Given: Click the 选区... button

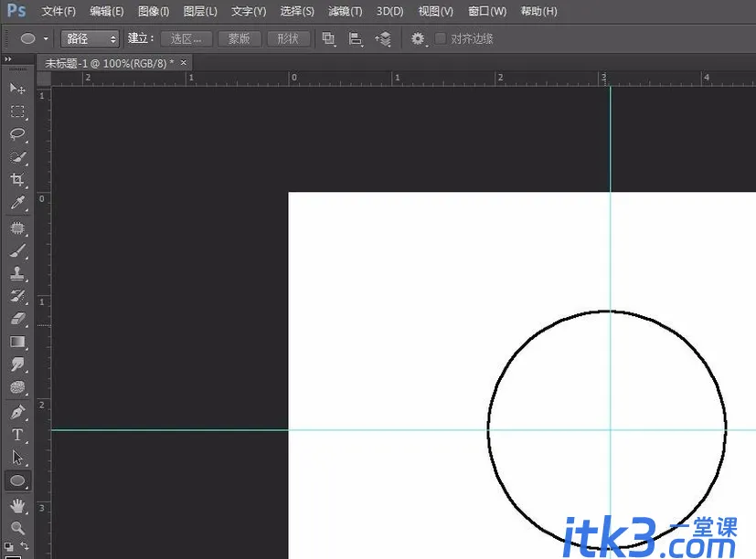Looking at the screenshot, I should coord(186,38).
